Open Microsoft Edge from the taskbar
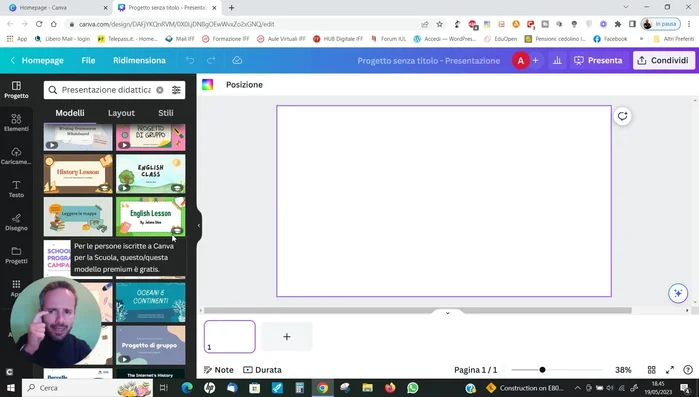The image size is (699, 397). pyautogui.click(x=187, y=388)
